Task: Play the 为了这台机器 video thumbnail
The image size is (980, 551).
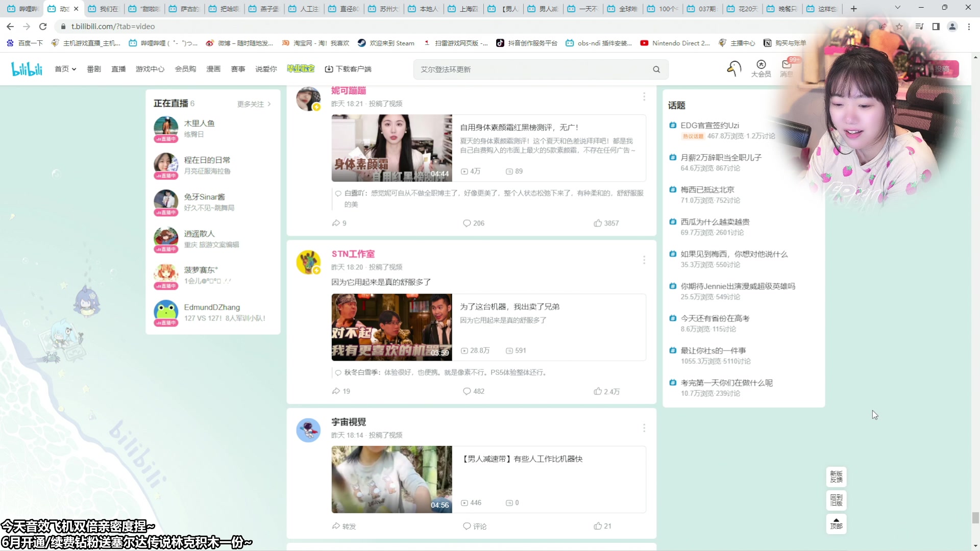Action: point(391,327)
